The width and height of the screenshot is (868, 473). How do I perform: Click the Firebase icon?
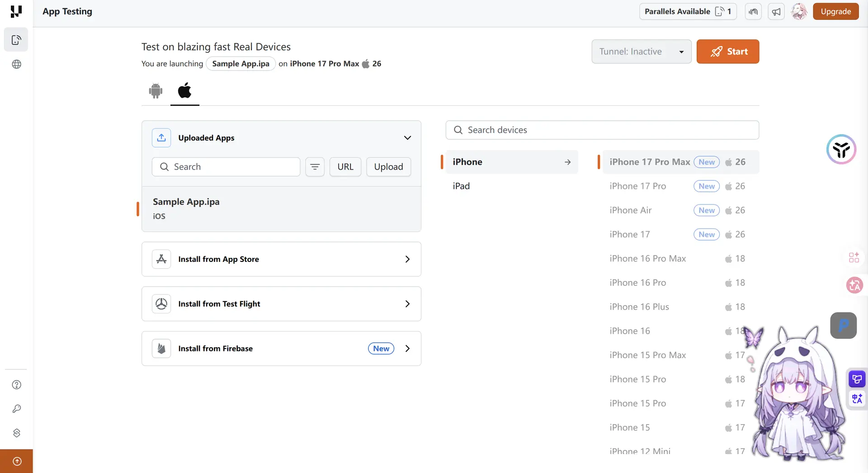coord(161,349)
